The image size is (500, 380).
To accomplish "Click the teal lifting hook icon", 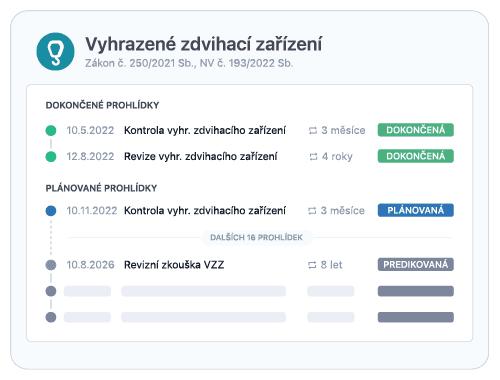I will click(55, 52).
